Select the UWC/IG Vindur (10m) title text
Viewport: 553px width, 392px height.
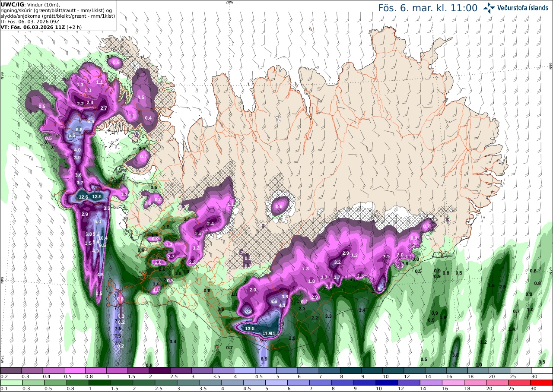pyautogui.click(x=30, y=4)
